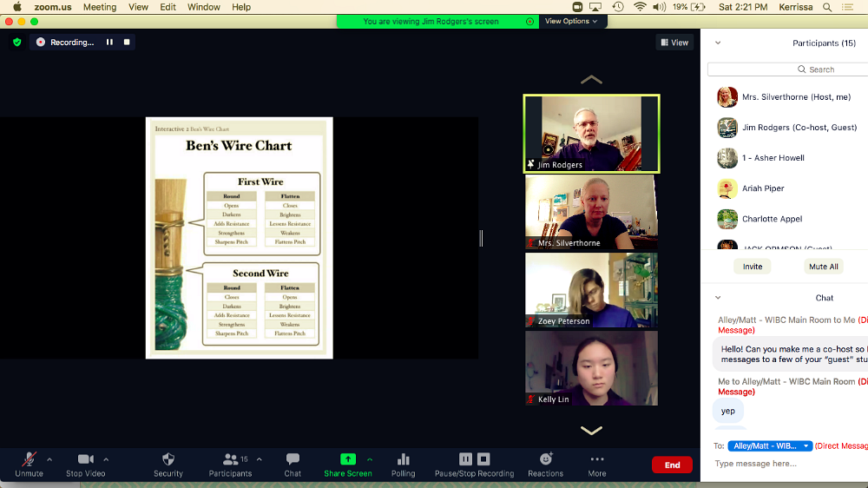Click the Recording status indicator
This screenshot has width=868, height=488.
click(x=65, y=42)
